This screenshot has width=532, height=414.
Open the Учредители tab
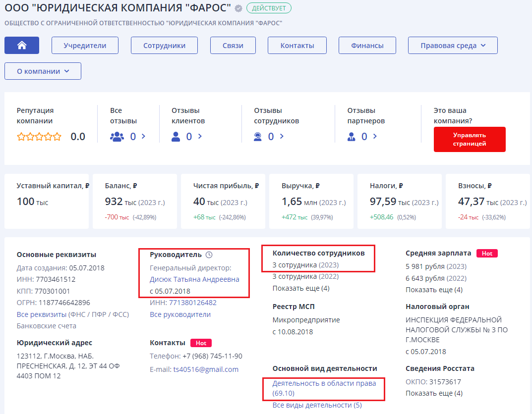pos(85,46)
